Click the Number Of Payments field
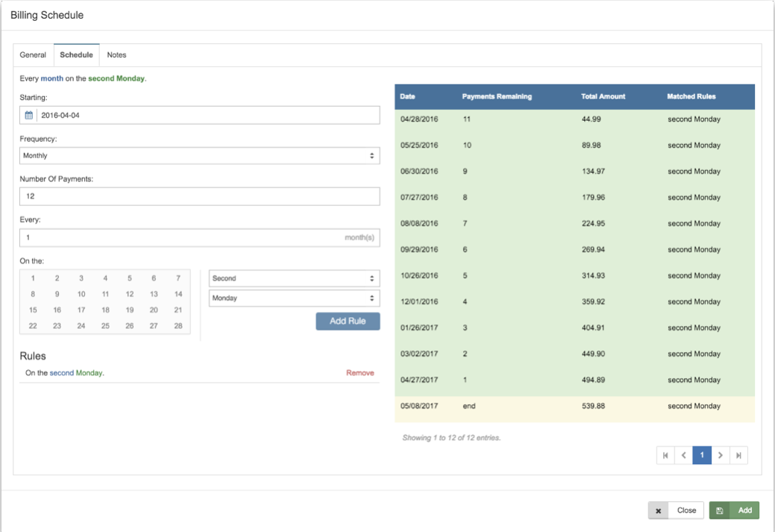The image size is (775, 532). pos(199,196)
